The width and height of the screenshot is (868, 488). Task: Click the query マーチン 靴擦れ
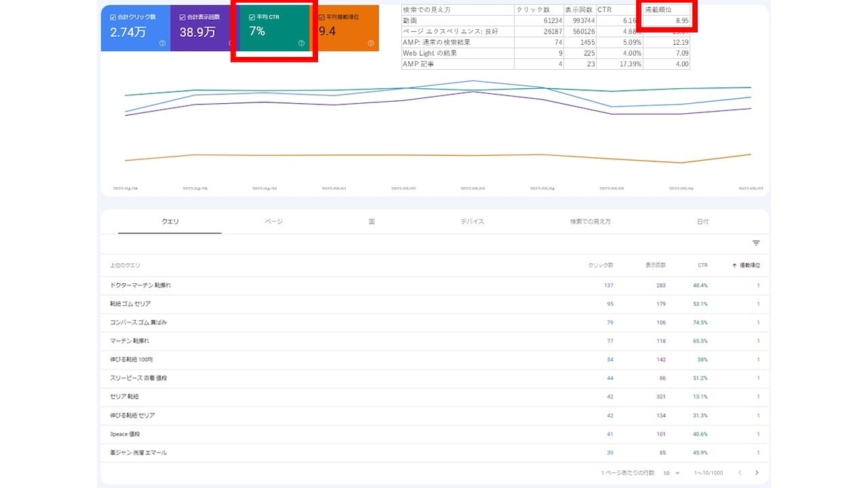pyautogui.click(x=130, y=341)
